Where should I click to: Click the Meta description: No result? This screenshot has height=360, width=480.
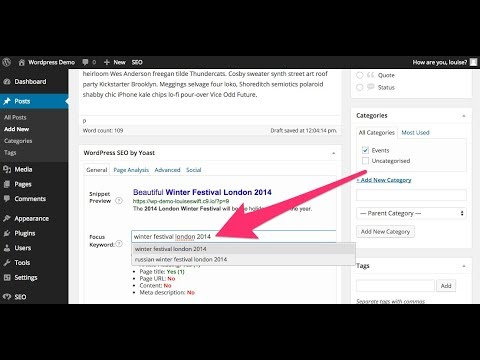point(167,293)
